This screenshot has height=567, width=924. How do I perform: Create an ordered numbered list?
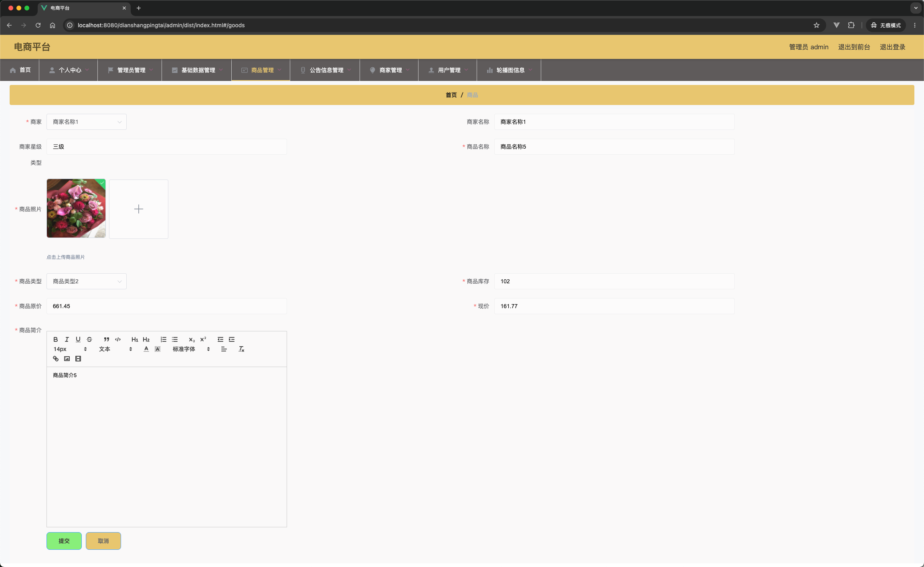(164, 339)
